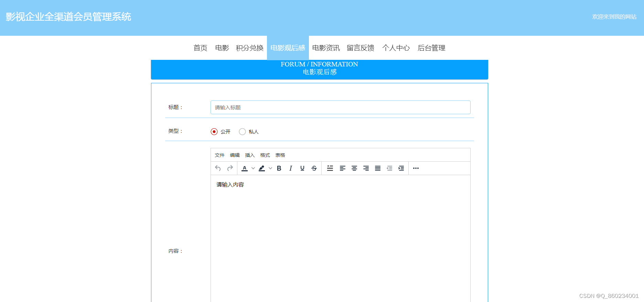Undo the last edit in the editor
The height and width of the screenshot is (302, 644).
218,168
